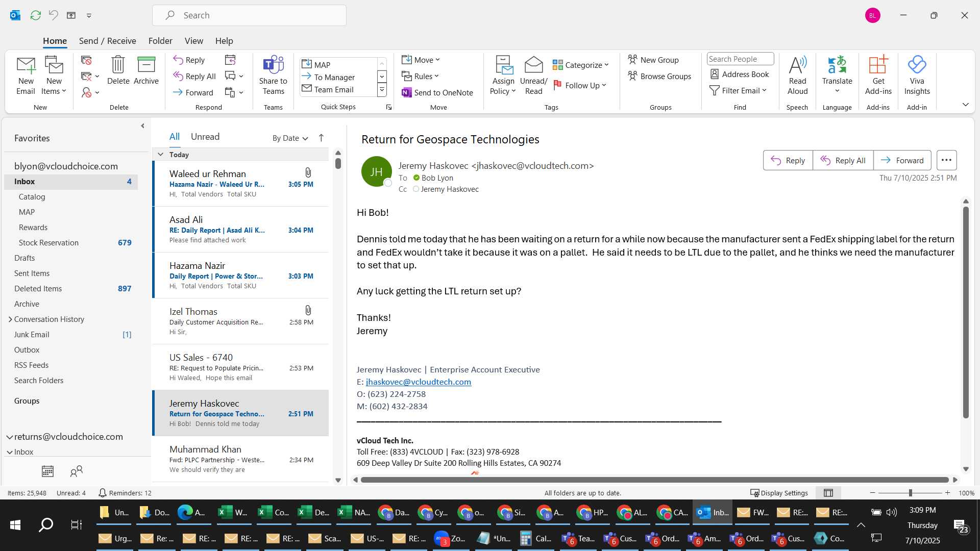
Task: Open the Stock Reservation folder
Action: click(71, 243)
